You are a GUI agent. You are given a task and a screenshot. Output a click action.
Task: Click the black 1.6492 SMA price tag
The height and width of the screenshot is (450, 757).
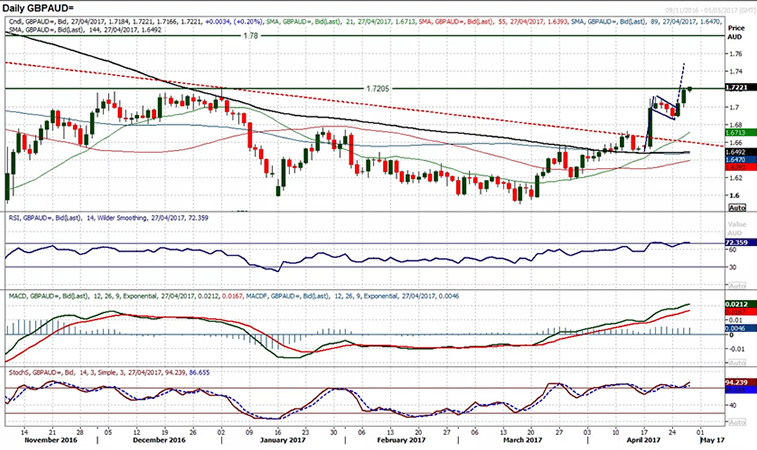click(739, 153)
